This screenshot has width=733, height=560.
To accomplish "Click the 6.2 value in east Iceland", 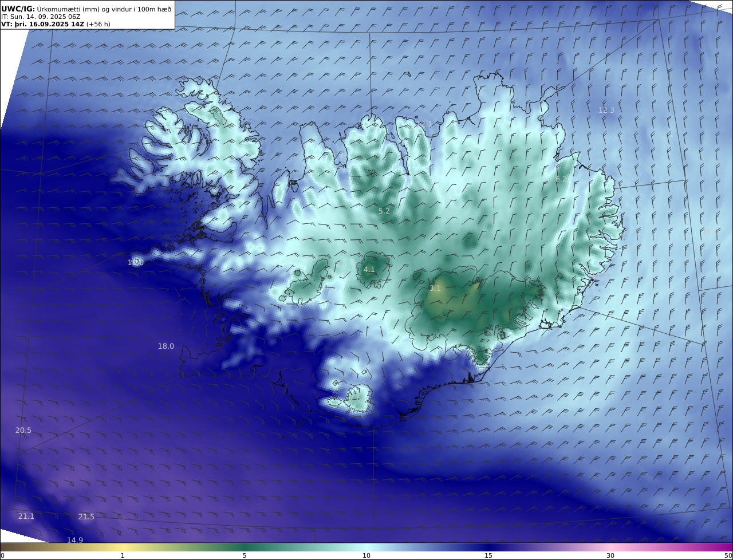I will 561,179.
